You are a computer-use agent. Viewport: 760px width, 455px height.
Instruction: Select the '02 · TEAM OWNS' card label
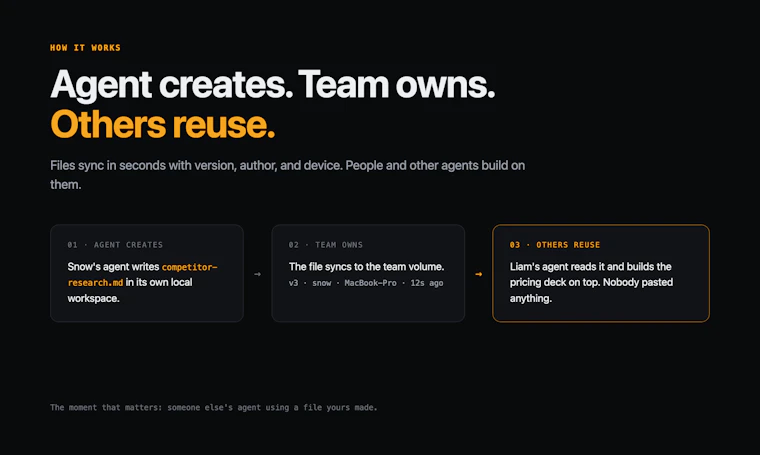pos(326,245)
